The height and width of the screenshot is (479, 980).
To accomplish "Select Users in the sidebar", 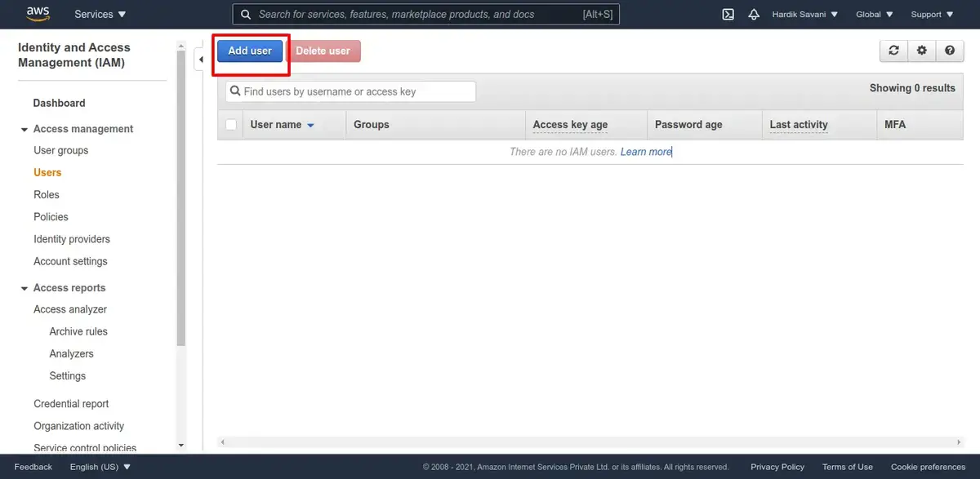I will click(x=47, y=172).
